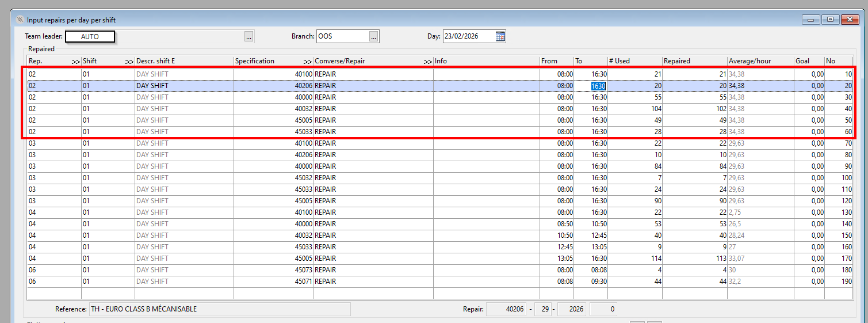The width and height of the screenshot is (868, 323).
Task: Click the No column header
Action: pos(839,61)
